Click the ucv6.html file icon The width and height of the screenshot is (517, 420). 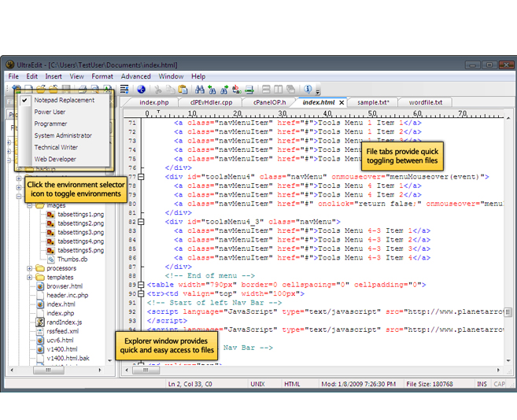pyautogui.click(x=40, y=341)
